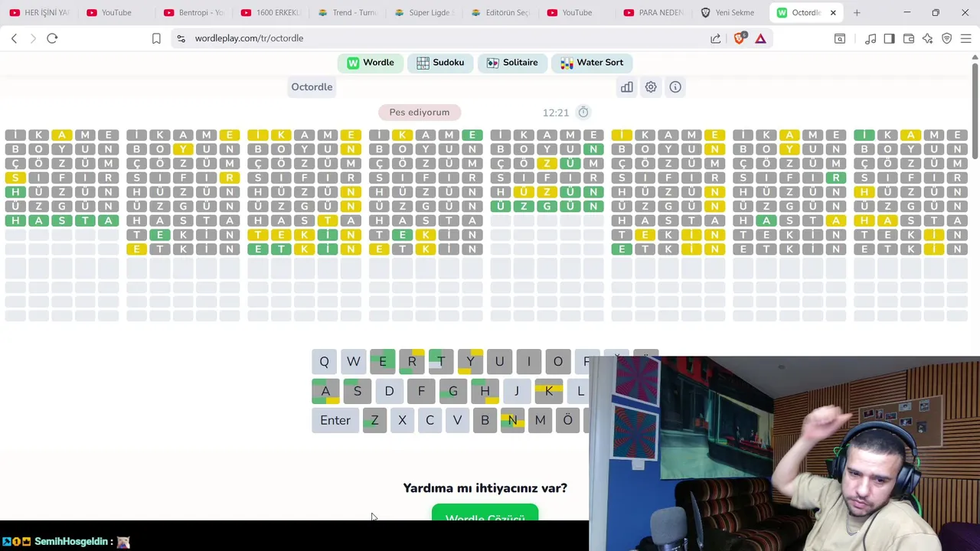Open the Sudoku game link
This screenshot has width=980, height=551.
point(440,63)
